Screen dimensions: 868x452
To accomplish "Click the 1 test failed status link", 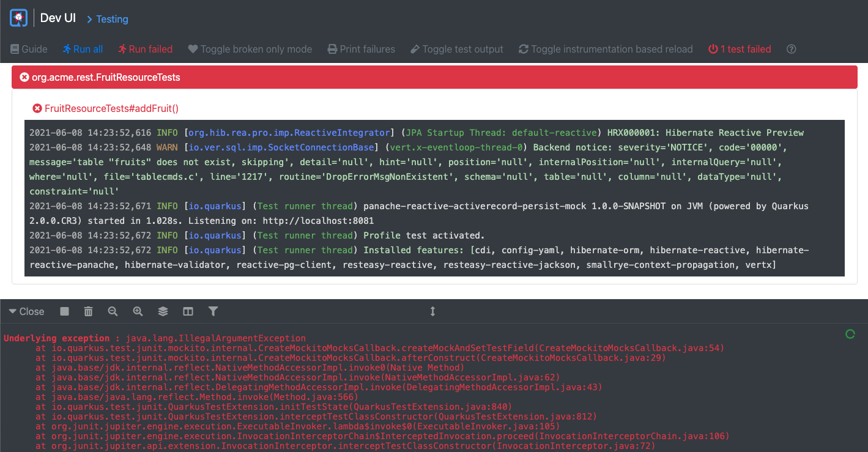I will [739, 49].
